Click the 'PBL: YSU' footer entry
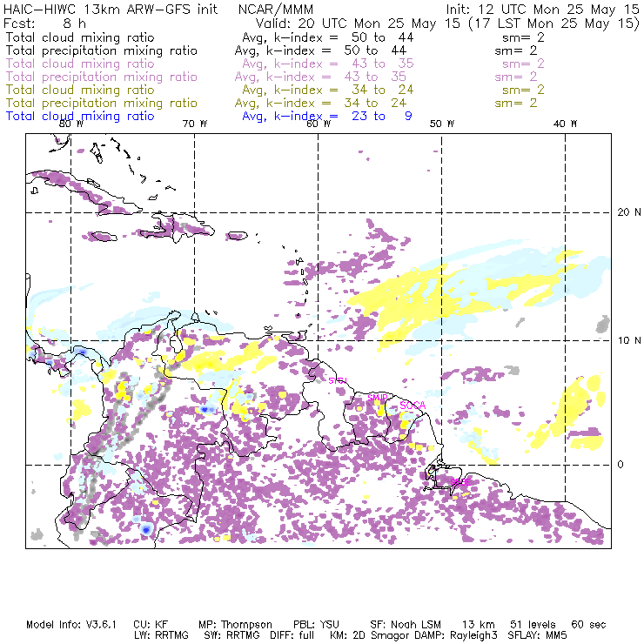 click(316, 625)
